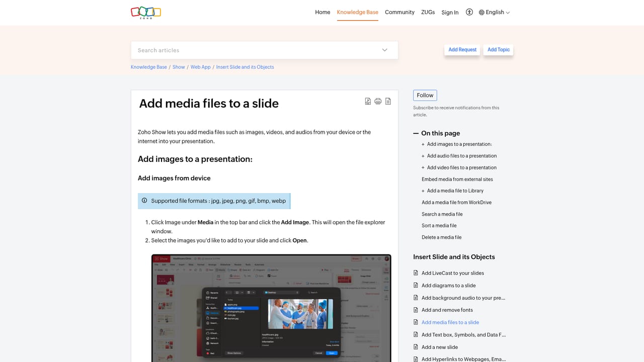This screenshot has width=644, height=362.
Task: Go to the Home menu item
Action: click(323, 13)
